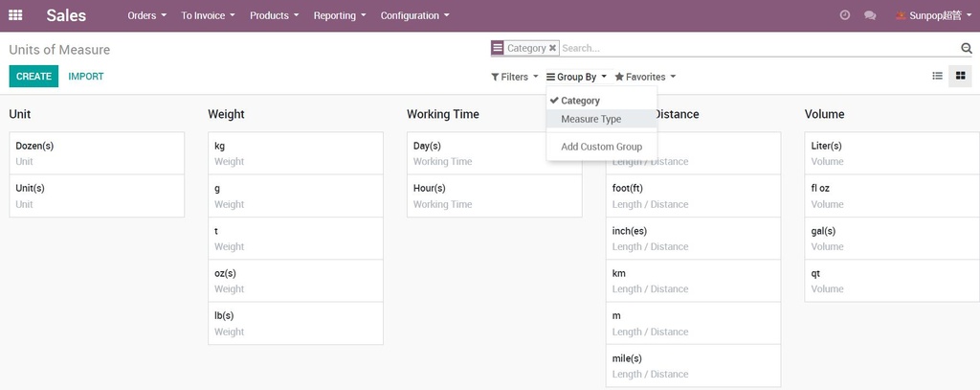Focus the Search input field
980x390 pixels.
tap(759, 48)
